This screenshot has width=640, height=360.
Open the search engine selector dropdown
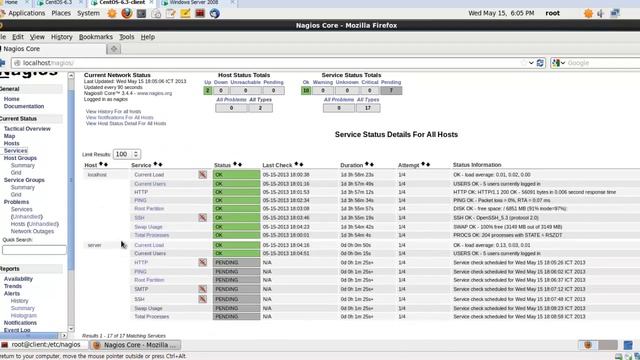click(562, 63)
